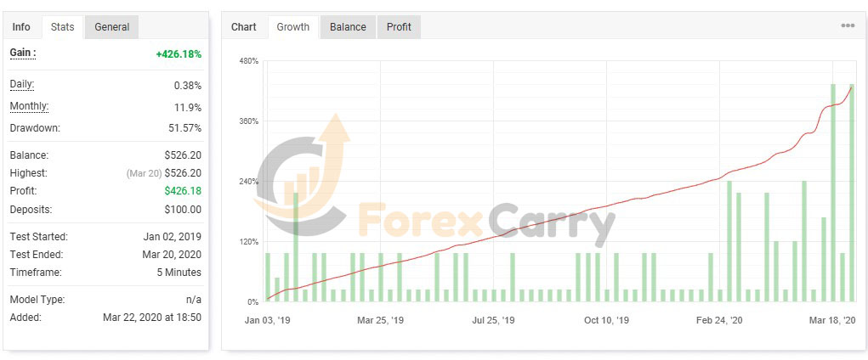Click the Balance label in Stats

click(x=29, y=155)
